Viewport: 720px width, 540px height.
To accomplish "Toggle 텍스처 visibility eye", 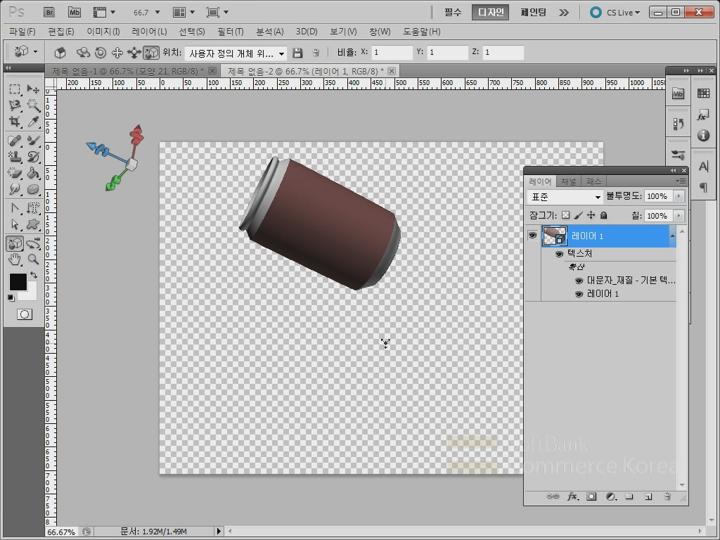I will (x=559, y=254).
